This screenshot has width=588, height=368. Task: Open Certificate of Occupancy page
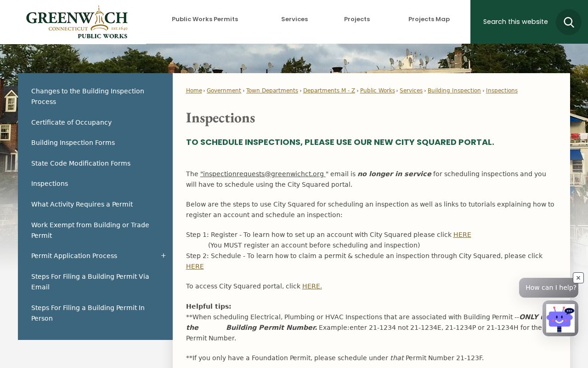(95, 122)
